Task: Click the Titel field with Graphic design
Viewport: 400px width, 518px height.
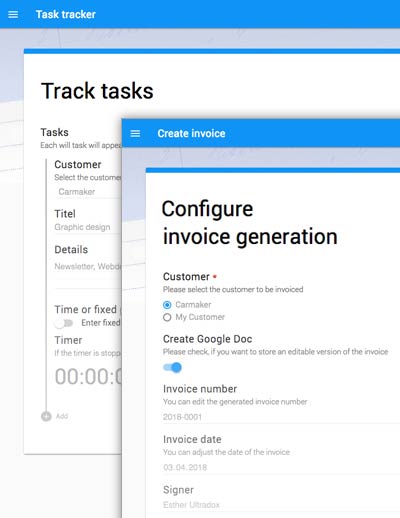Action: click(88, 227)
